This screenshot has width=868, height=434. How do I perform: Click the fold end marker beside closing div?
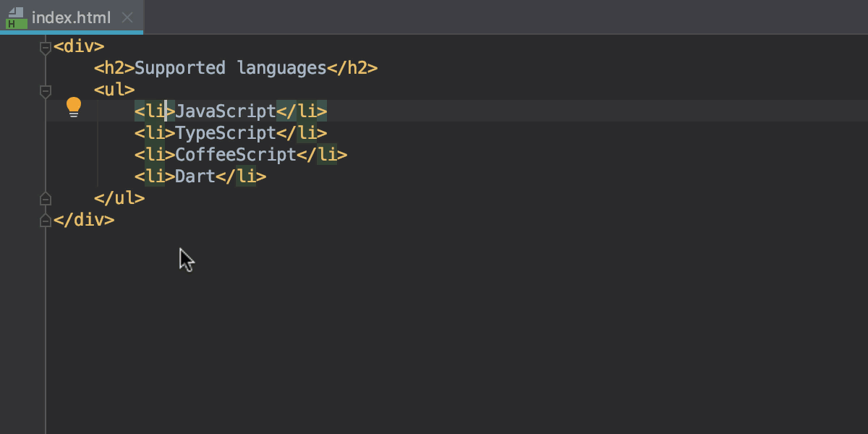[46, 221]
